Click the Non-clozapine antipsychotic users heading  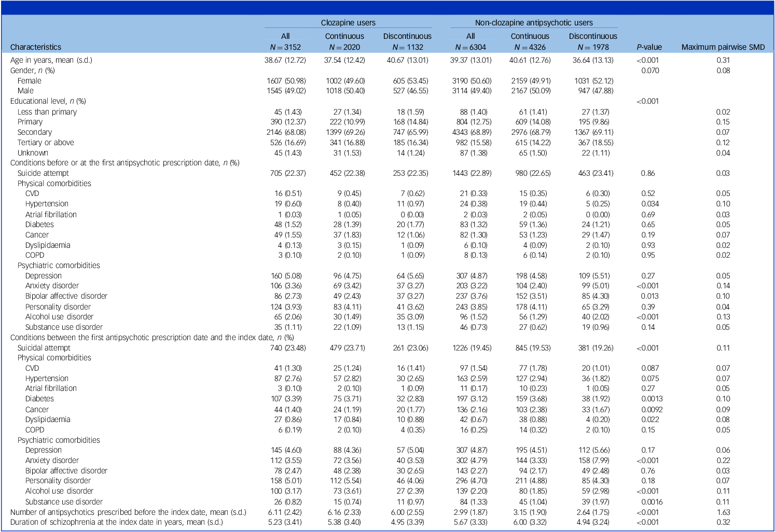[534, 23]
